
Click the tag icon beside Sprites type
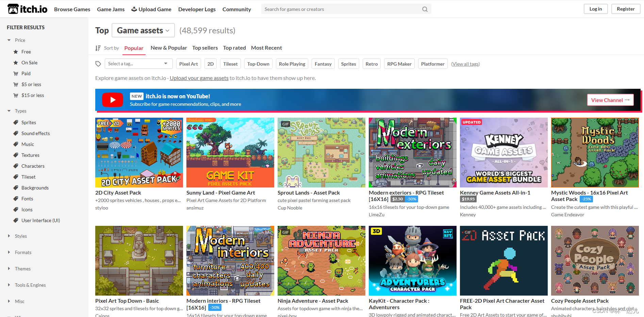[x=16, y=122]
